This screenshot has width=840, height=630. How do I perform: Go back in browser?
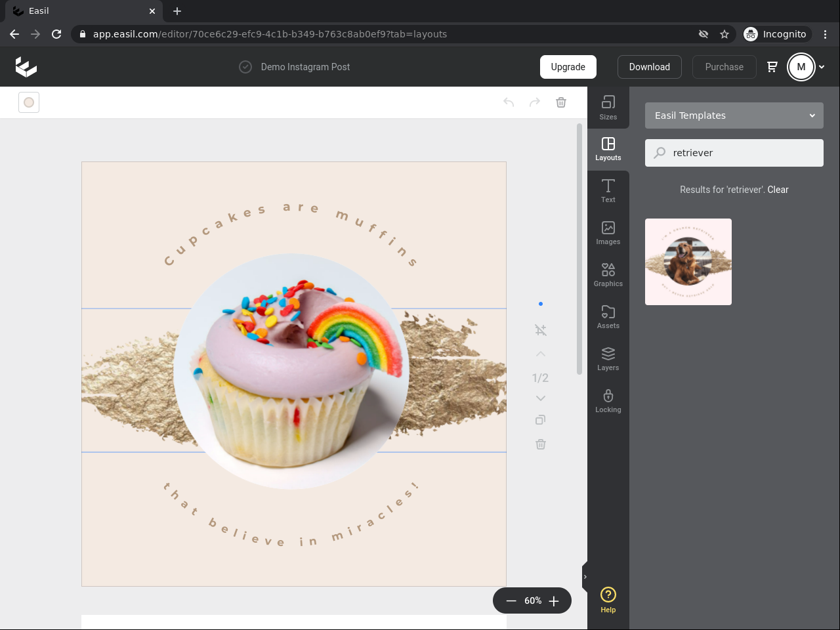tap(14, 34)
